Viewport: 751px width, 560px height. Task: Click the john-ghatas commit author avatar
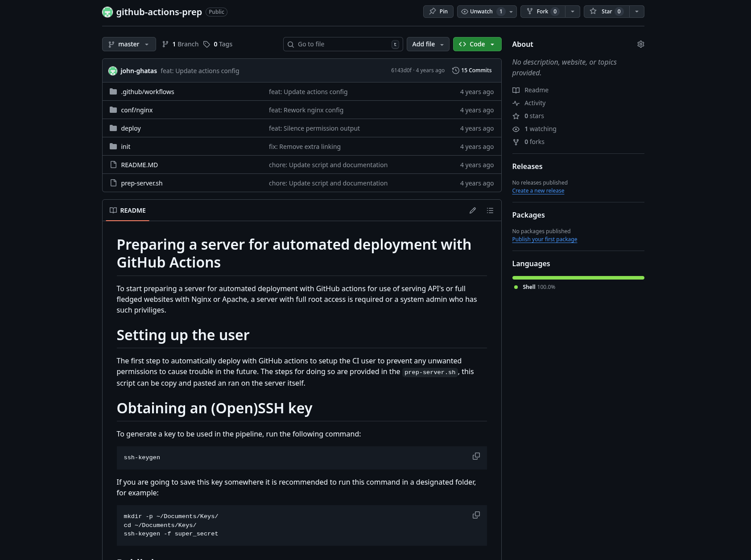coord(113,71)
